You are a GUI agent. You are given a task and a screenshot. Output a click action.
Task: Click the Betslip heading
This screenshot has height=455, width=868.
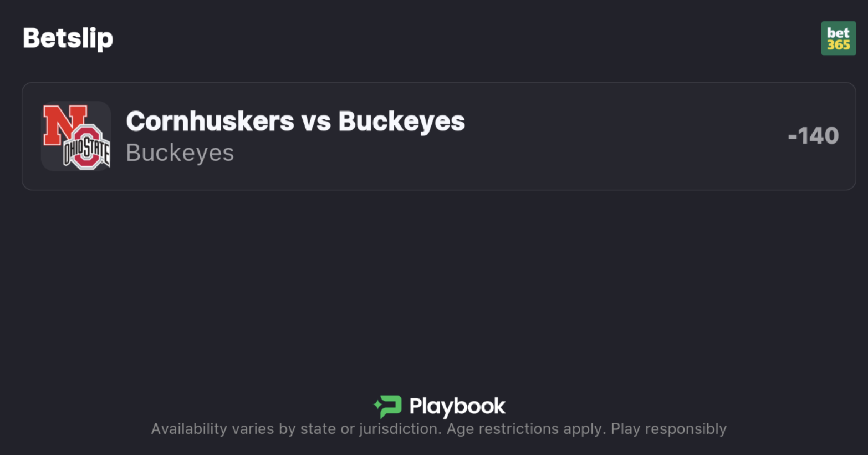coord(68,38)
